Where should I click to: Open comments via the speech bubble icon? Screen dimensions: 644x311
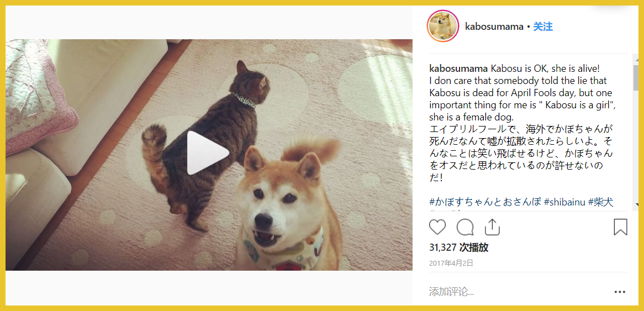(x=465, y=227)
